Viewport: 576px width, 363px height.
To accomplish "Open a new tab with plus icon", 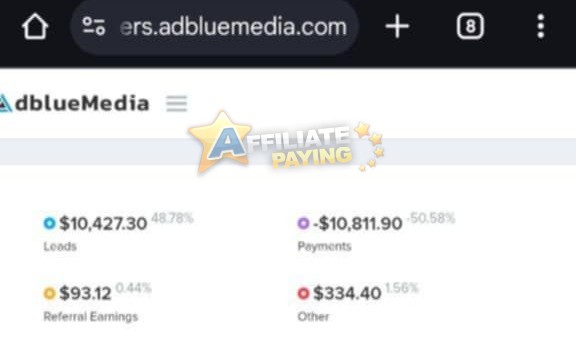I will pos(397,26).
